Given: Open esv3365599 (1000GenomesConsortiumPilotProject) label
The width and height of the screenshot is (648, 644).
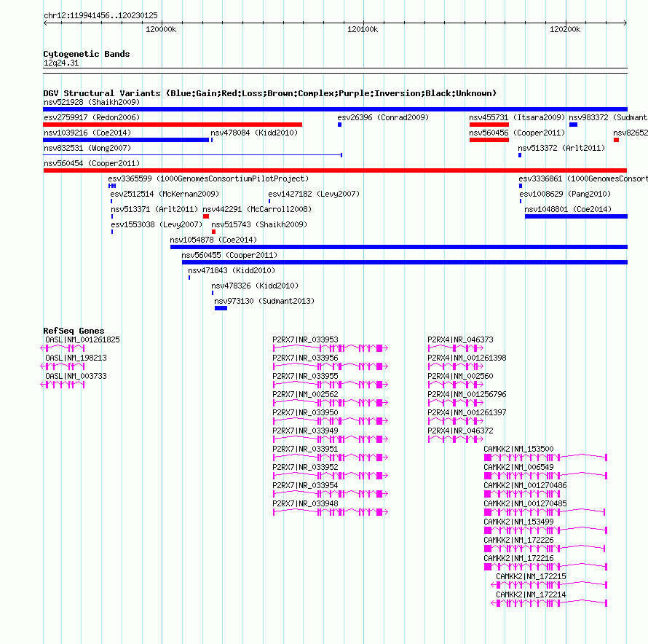Looking at the screenshot, I should (208, 178).
